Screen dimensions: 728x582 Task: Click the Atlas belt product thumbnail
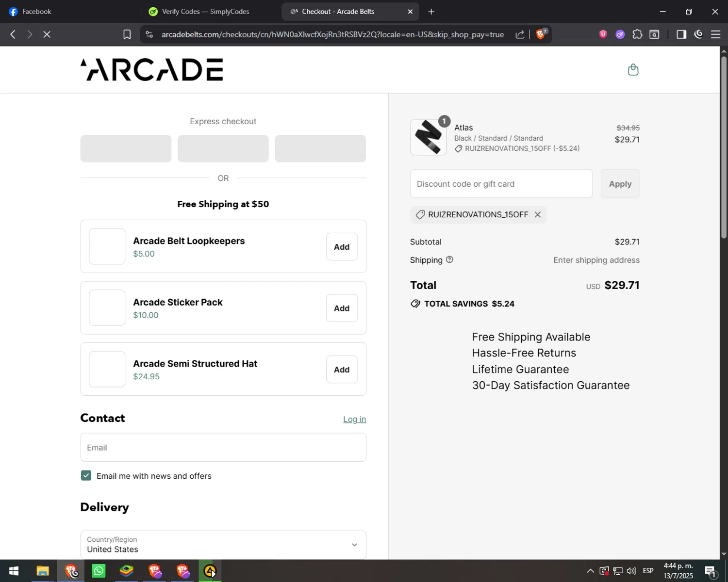tap(428, 137)
